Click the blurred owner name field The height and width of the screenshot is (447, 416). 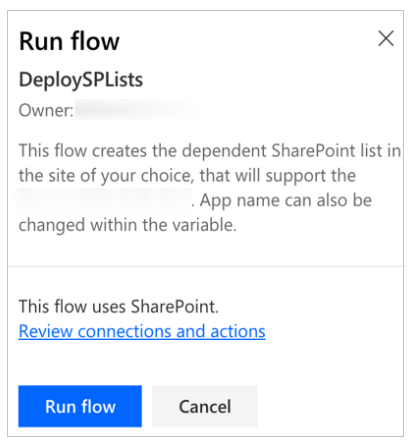tap(137, 110)
